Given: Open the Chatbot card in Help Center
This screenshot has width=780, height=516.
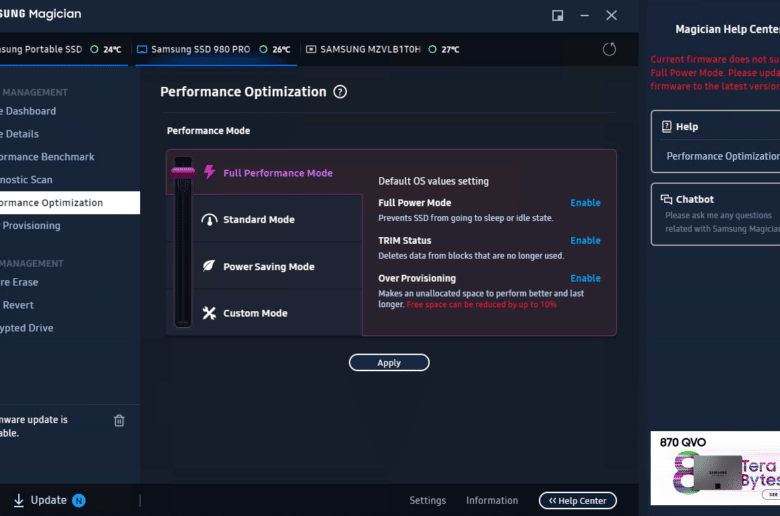Looking at the screenshot, I should point(715,214).
